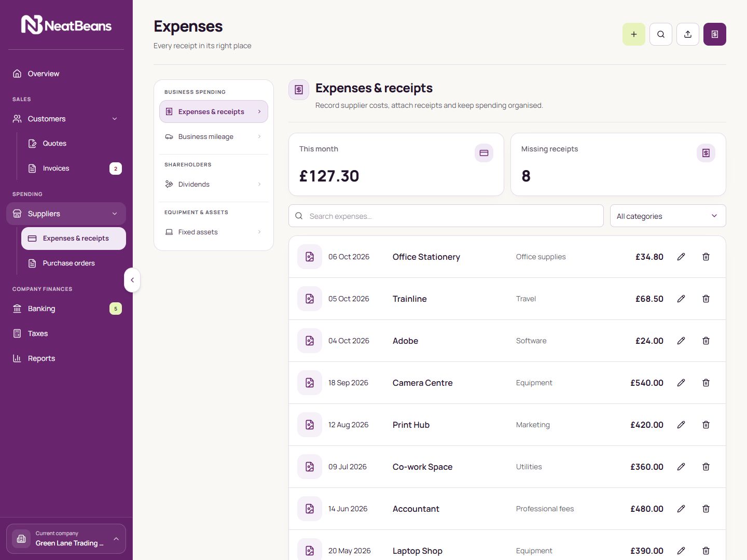Click the purple receipt icon button in header

click(x=715, y=34)
